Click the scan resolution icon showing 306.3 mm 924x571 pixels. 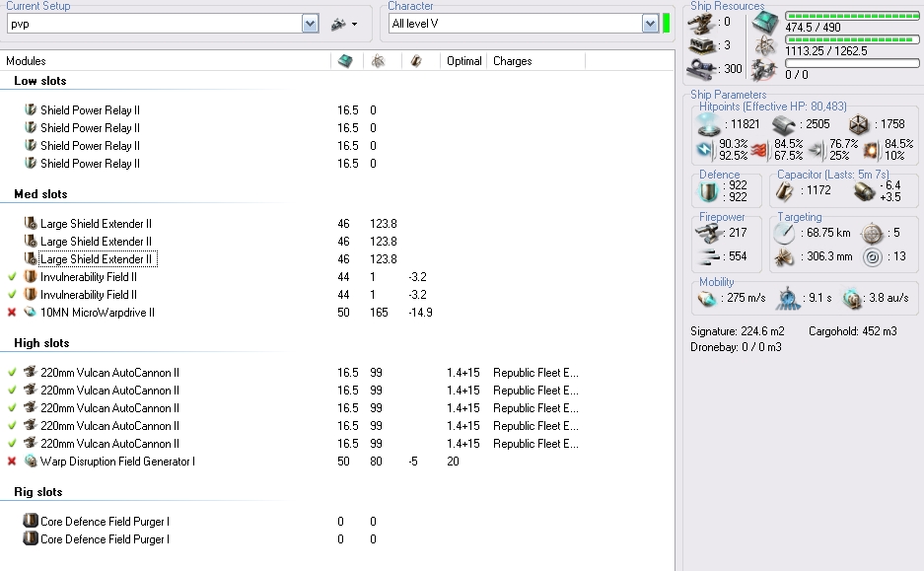(x=784, y=257)
